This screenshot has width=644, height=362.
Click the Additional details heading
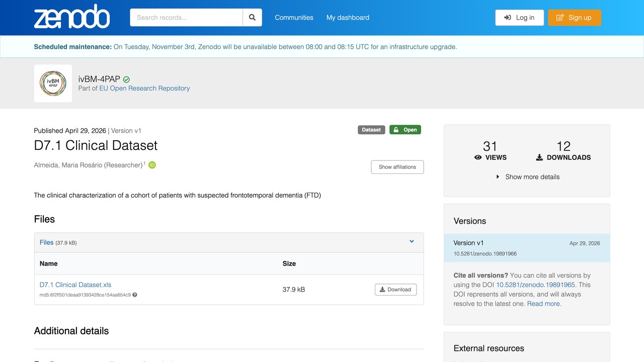[71, 331]
